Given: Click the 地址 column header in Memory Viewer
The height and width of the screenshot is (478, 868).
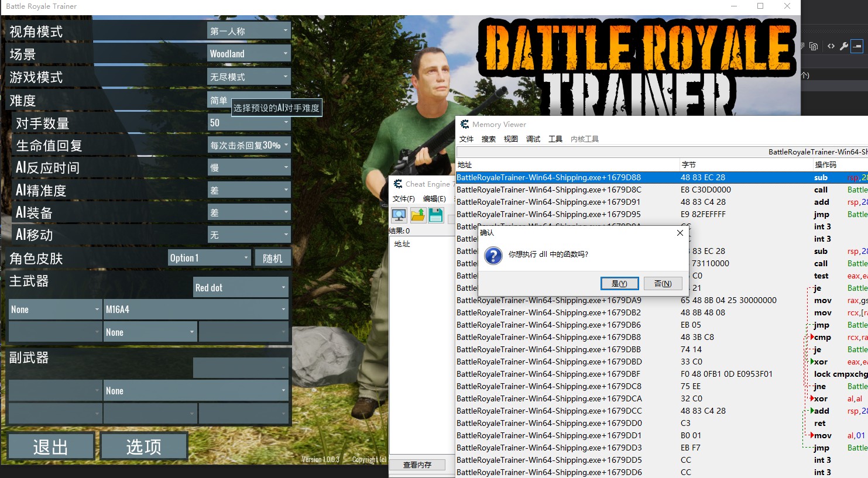Looking at the screenshot, I should (x=567, y=165).
